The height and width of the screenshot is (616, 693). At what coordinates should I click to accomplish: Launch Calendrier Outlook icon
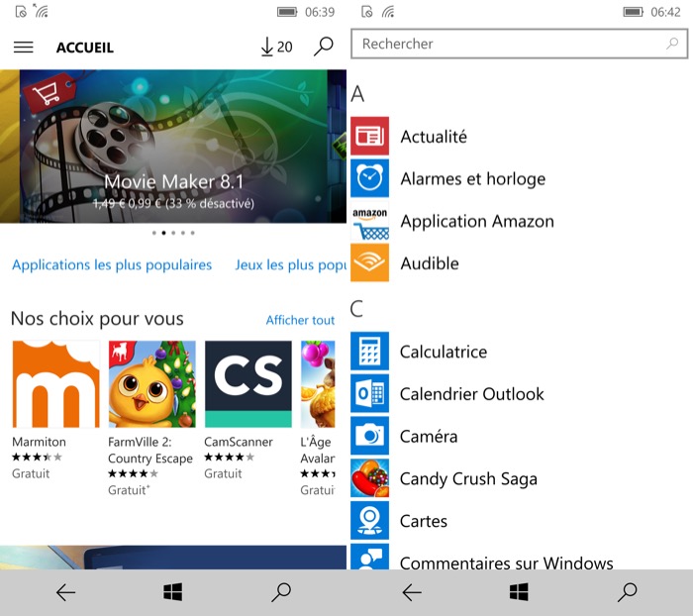[x=370, y=393]
